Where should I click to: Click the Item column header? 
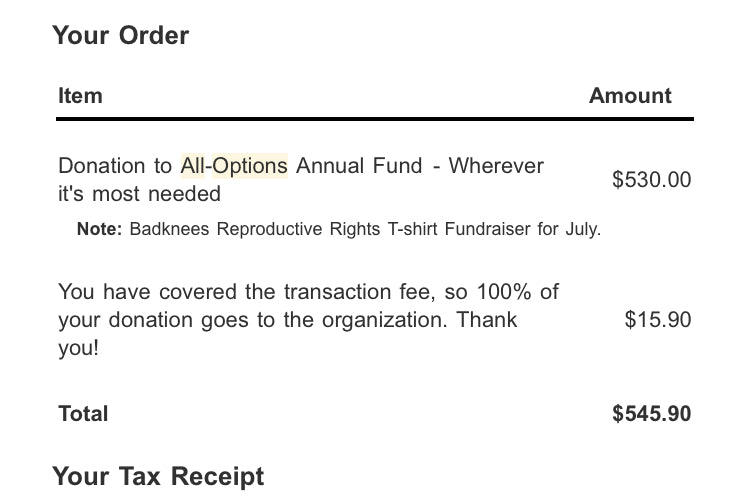tap(80, 96)
